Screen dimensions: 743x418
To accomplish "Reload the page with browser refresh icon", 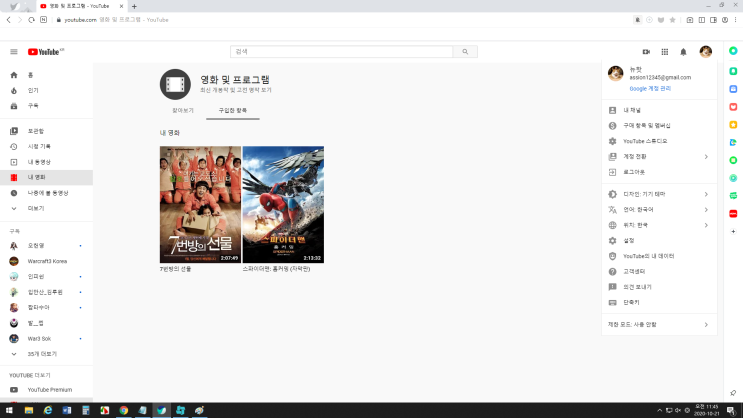I will click(31, 20).
